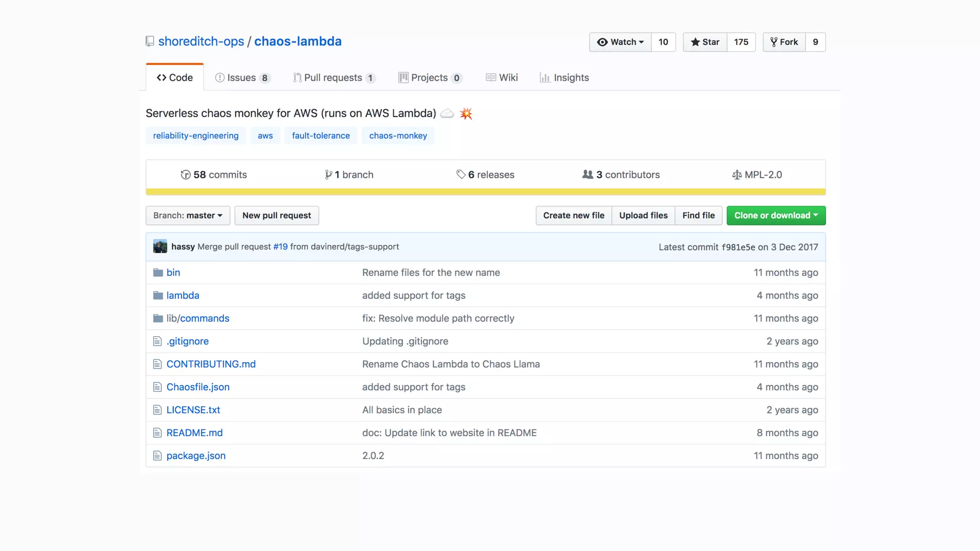Viewport: 980px width, 551px height.
Task: Click the commits history clock icon
Action: [186, 175]
